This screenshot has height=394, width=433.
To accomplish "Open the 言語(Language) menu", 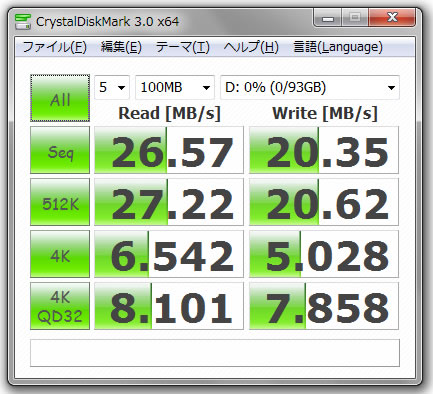I will coord(338,47).
